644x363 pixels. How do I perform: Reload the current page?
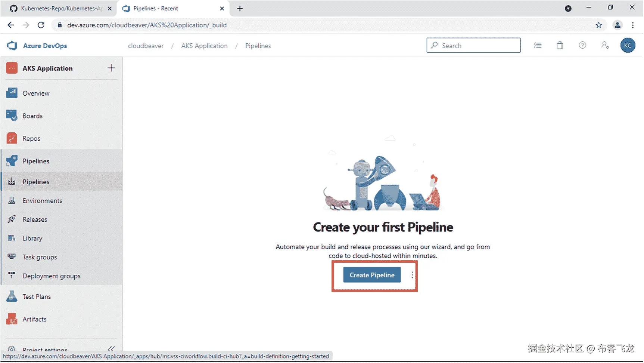click(41, 25)
